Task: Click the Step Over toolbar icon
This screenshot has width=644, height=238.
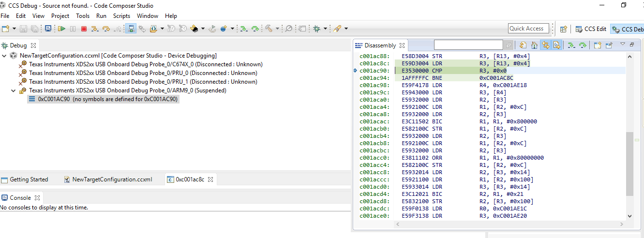Action: 106,29
